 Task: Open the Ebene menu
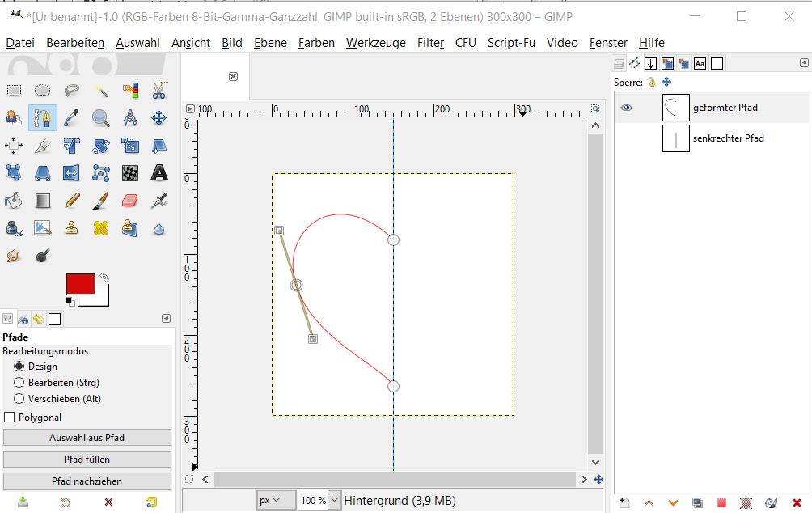pyautogui.click(x=270, y=43)
